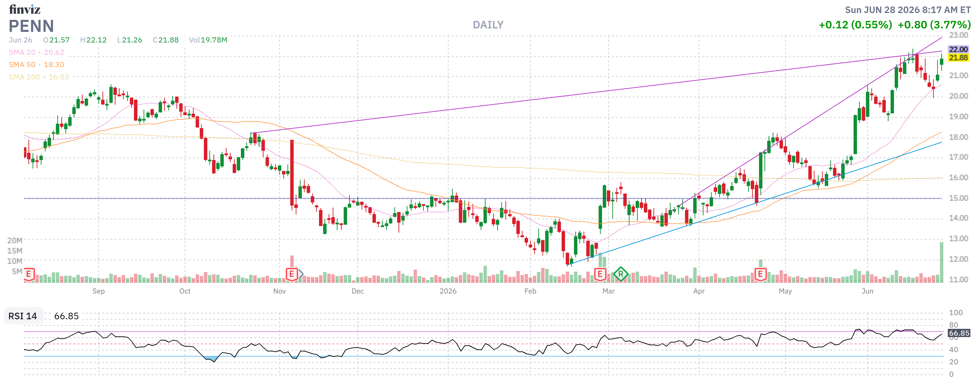The height and width of the screenshot is (385, 980).
Task: Click the Jun 26 date label
Action: pyautogui.click(x=21, y=40)
